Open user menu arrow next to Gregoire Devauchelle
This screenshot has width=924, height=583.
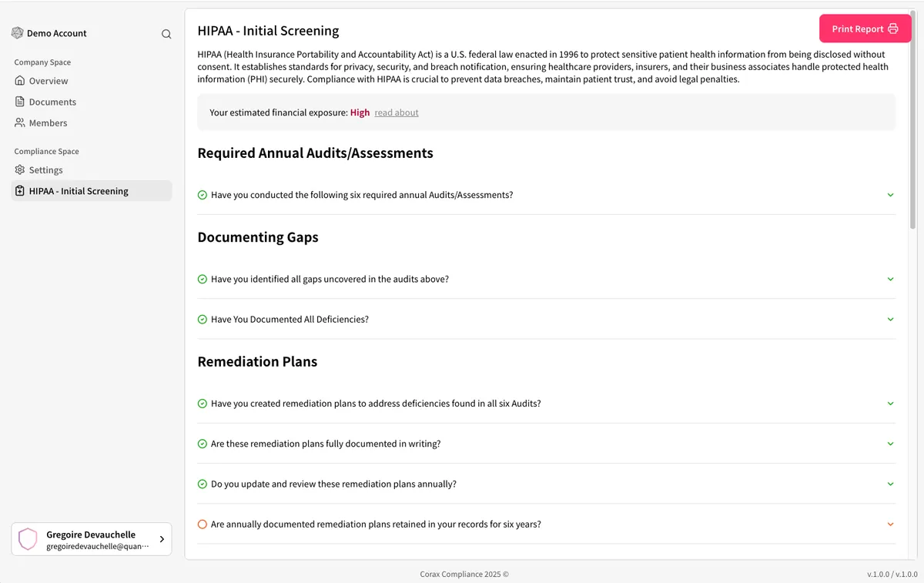click(x=162, y=539)
